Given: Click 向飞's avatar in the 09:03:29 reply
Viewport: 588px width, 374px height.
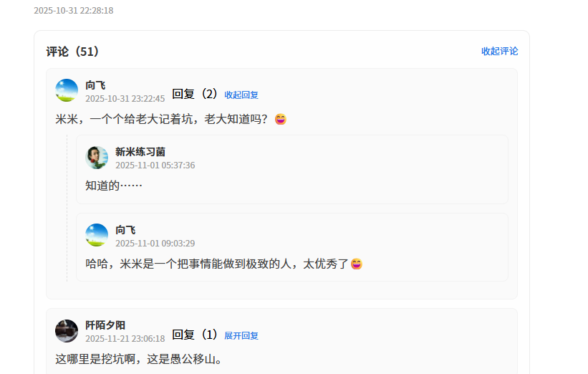Looking at the screenshot, I should click(97, 235).
